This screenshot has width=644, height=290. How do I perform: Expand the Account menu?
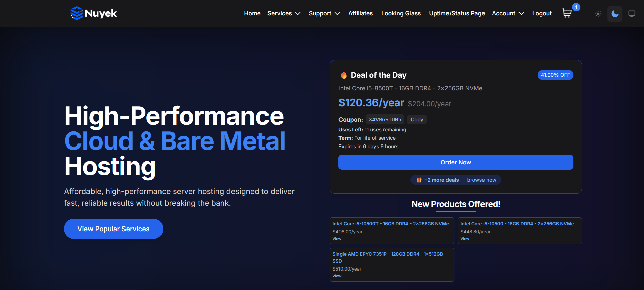(x=508, y=13)
